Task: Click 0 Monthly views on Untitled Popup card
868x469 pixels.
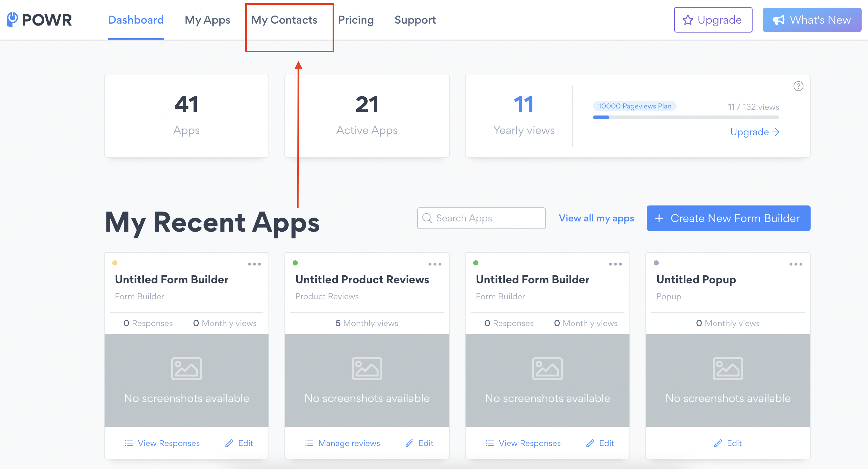Action: 728,323
